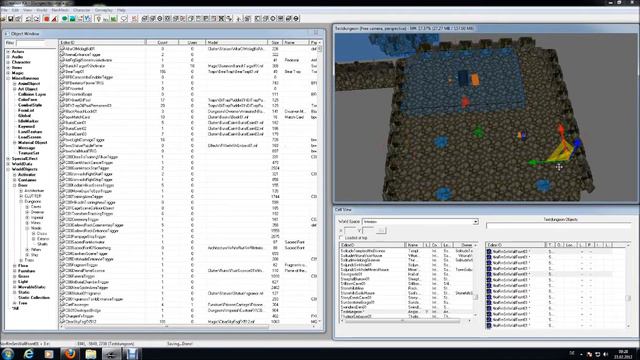Select the LoadScreen category

tap(30, 137)
